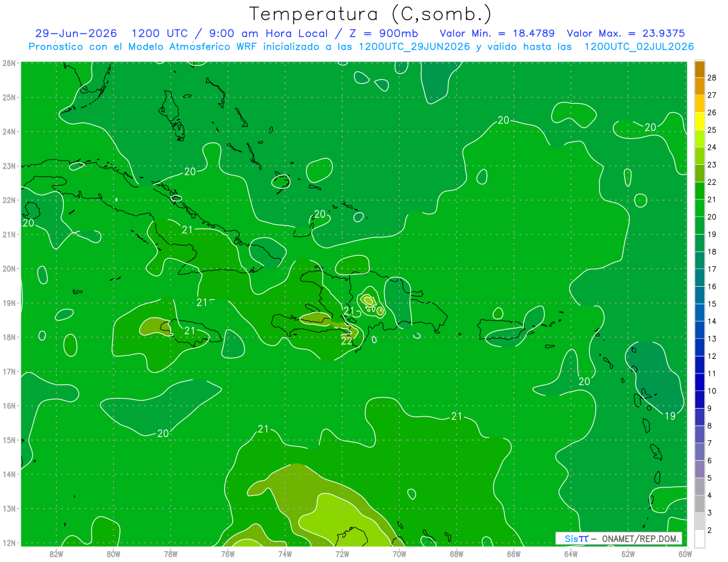The width and height of the screenshot is (728, 562).
Task: Select the date text "29-Jun-2026"
Action: (x=76, y=33)
